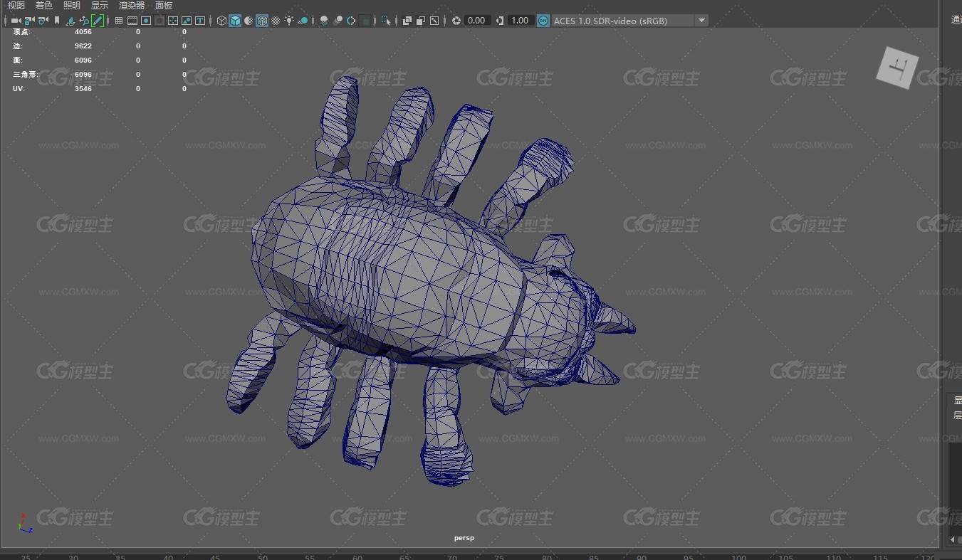Click the gamma value field 1.00
Image resolution: width=962 pixels, height=560 pixels.
[521, 21]
